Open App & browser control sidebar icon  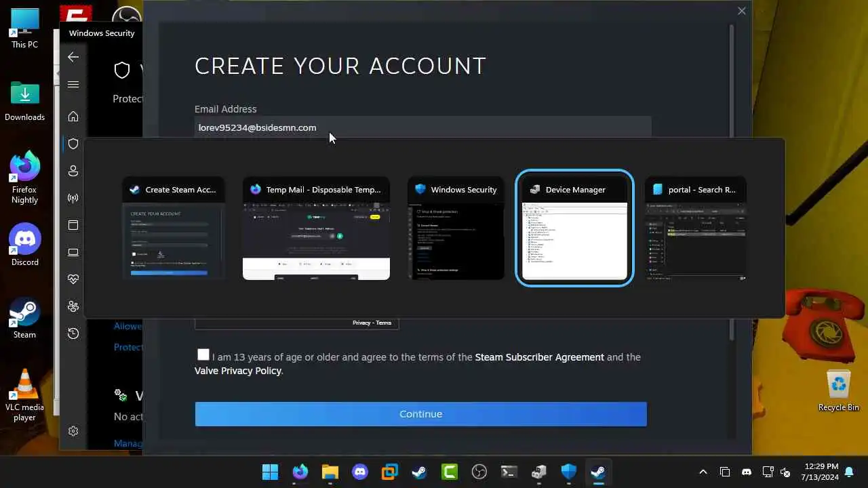coord(73,225)
